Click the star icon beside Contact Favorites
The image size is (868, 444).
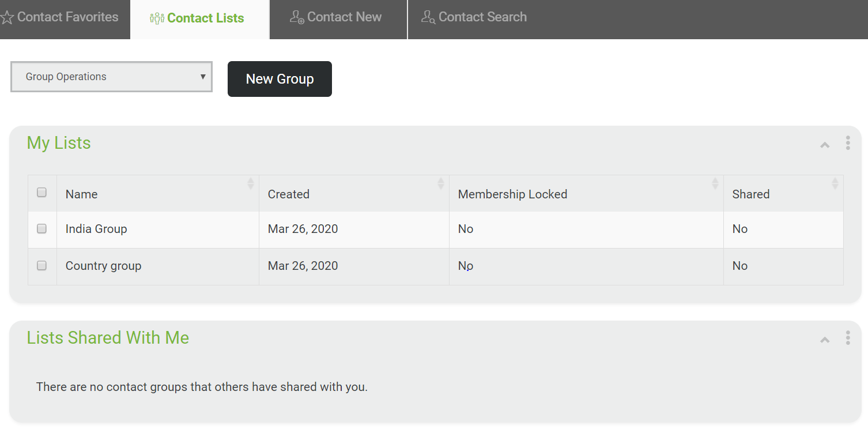pos(7,18)
